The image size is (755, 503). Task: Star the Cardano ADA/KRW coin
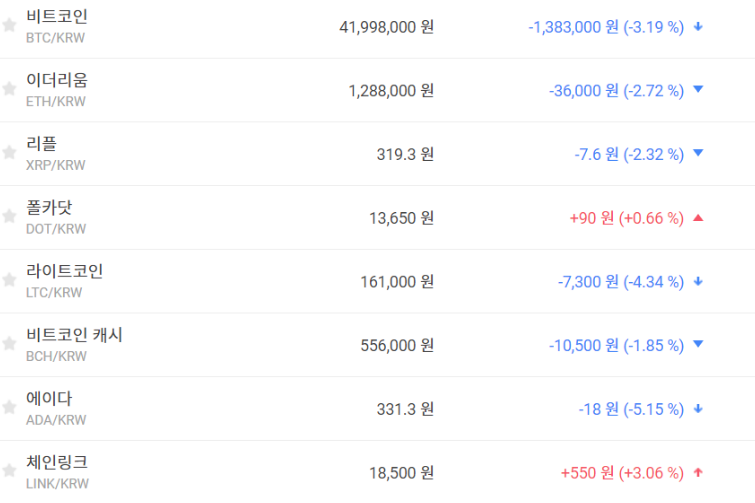coord(9,408)
